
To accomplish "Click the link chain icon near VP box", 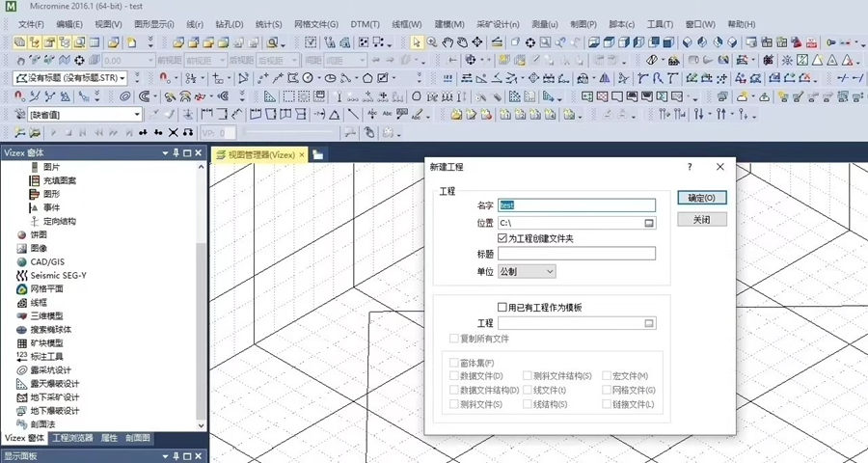I will click(x=188, y=132).
